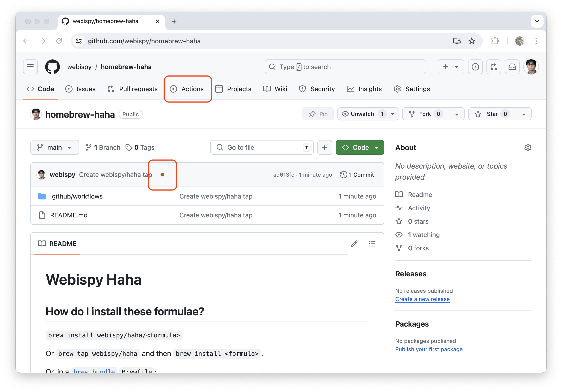This screenshot has height=392, width=562.
Task: Toggle Star on the repository
Action: pyautogui.click(x=492, y=114)
